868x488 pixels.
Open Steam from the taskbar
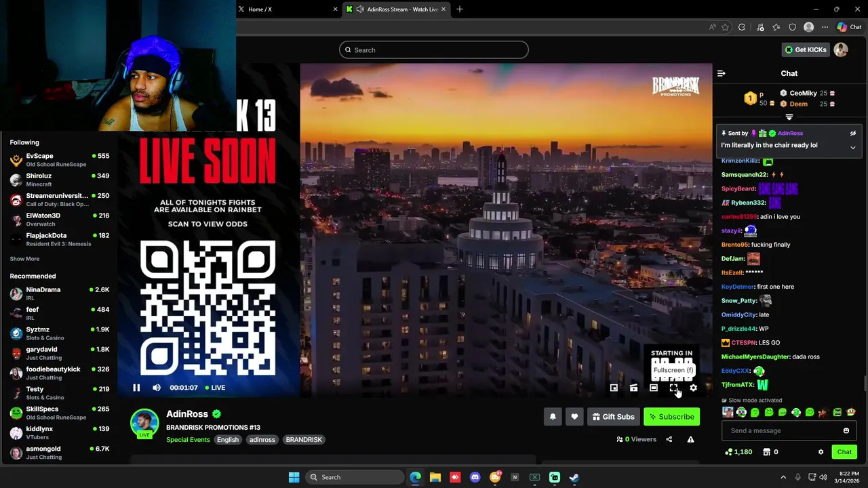pyautogui.click(x=574, y=477)
